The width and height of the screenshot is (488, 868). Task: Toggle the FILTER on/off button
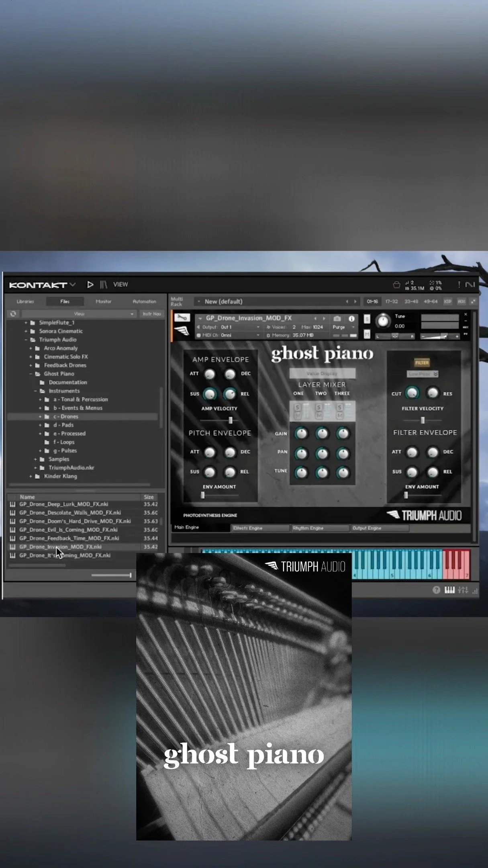pyautogui.click(x=422, y=362)
